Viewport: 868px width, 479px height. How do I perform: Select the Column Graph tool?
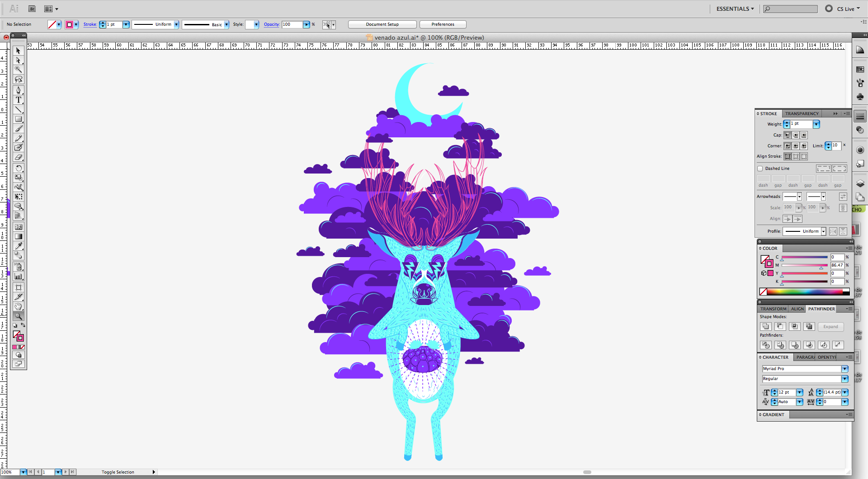[x=18, y=277]
